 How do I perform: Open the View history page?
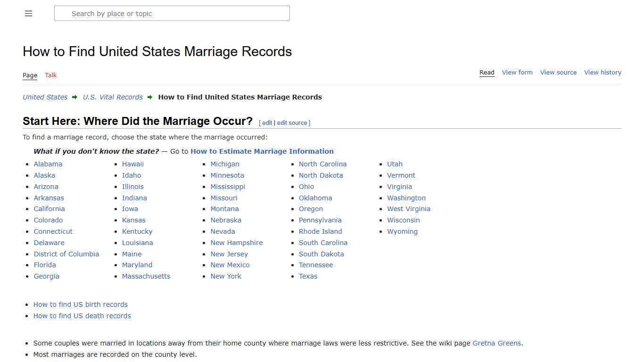tap(603, 72)
